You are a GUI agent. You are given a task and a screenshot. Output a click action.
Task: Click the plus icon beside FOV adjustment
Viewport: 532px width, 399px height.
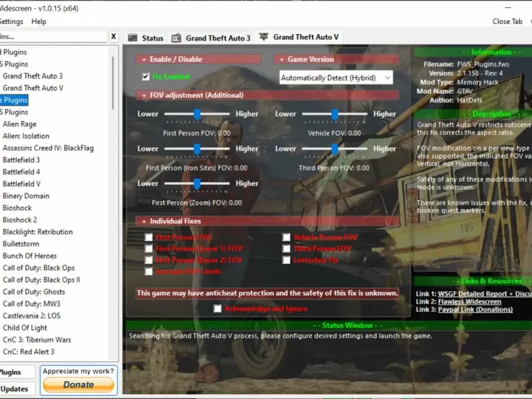tap(144, 96)
